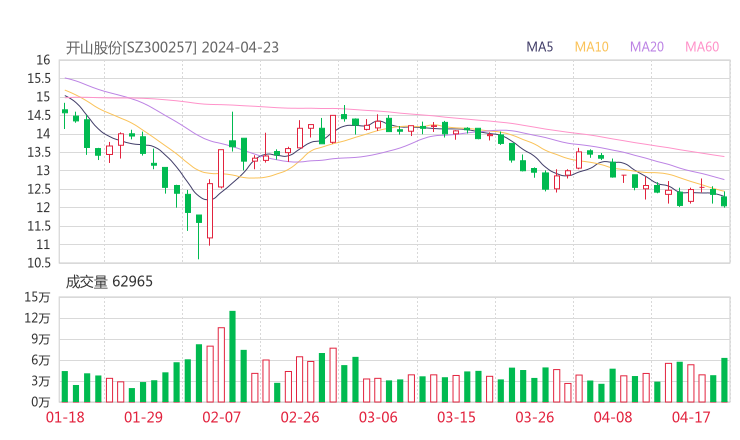Click the MA60 legend label

(x=702, y=47)
